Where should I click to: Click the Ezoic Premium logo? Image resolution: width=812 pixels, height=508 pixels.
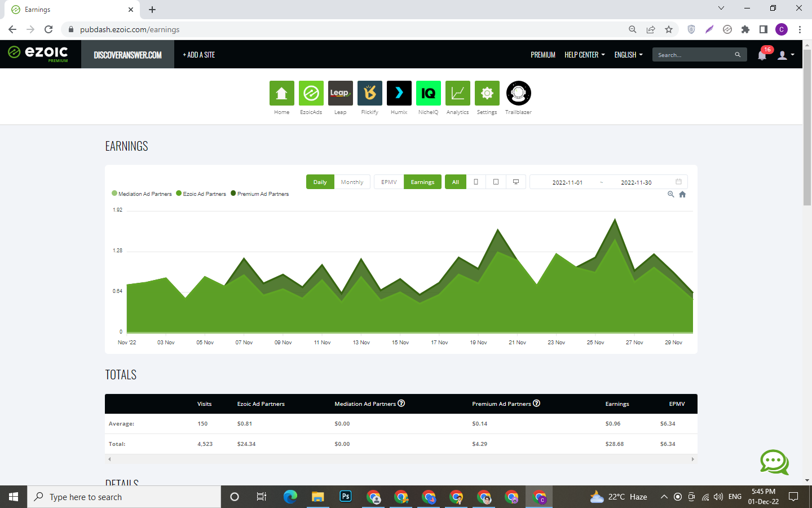point(38,54)
